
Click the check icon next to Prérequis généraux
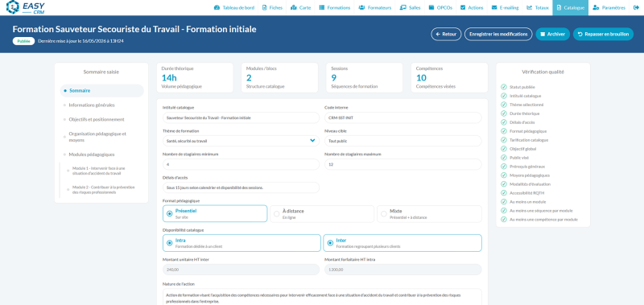(504, 167)
